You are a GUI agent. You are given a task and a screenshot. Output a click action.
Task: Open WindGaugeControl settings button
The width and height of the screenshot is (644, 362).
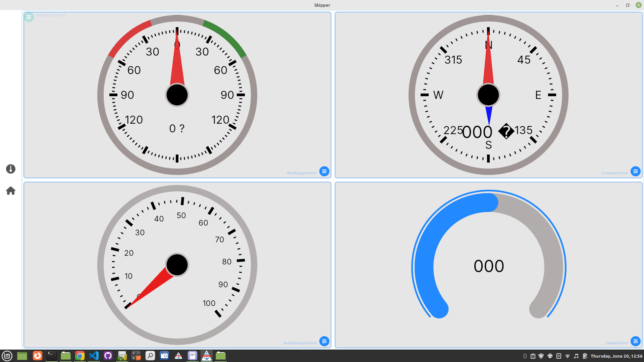tap(324, 171)
